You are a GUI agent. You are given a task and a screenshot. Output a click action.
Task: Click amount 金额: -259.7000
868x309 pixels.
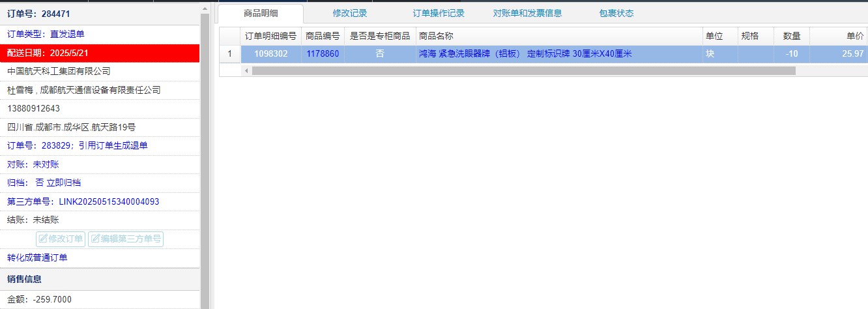pos(39,300)
